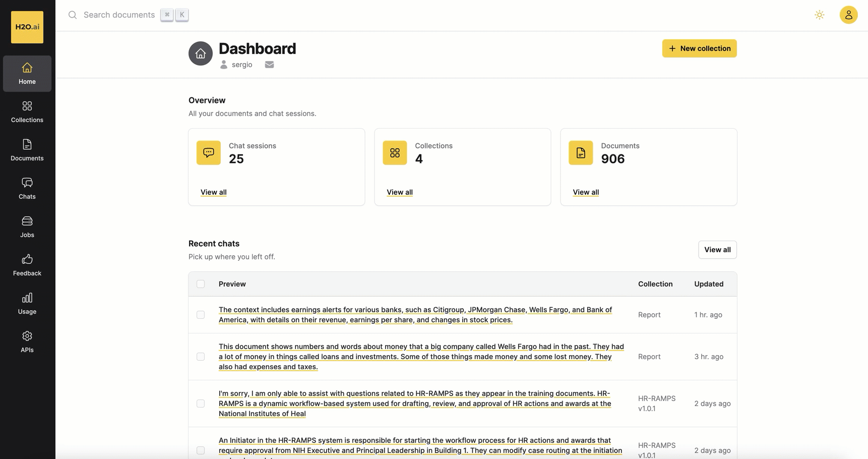Open Home in the sidebar
This screenshot has height=459, width=868.
pos(27,74)
